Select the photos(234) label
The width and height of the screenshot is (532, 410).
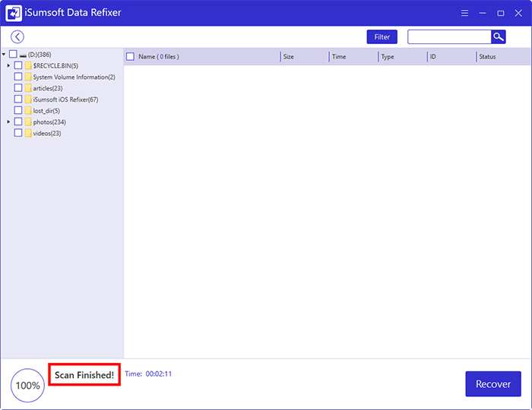pos(49,121)
